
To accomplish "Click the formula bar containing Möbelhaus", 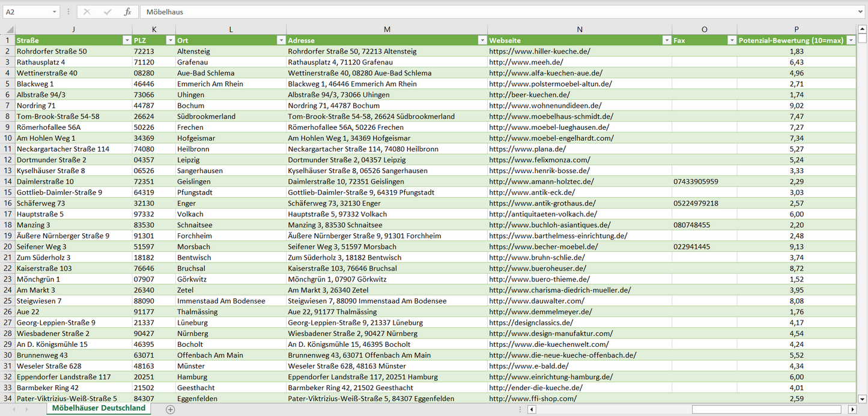I will [481, 12].
